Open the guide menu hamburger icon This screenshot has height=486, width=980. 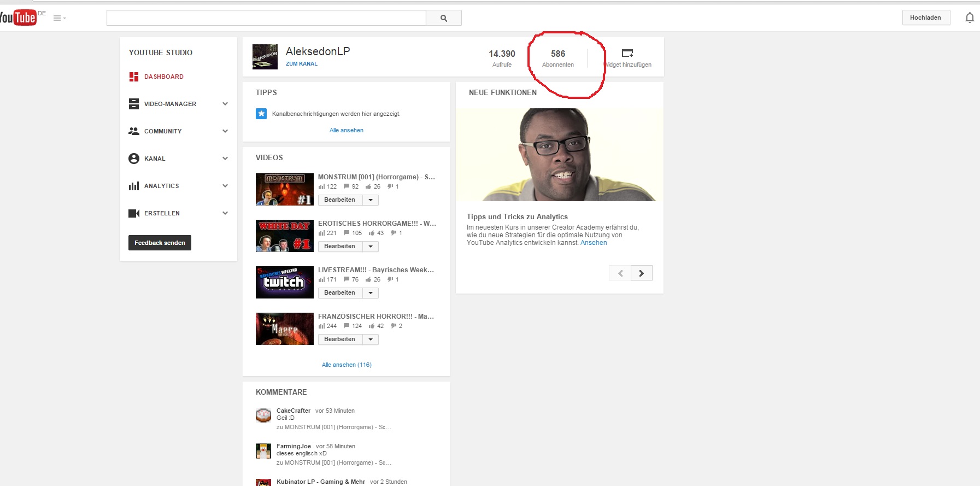[59, 18]
